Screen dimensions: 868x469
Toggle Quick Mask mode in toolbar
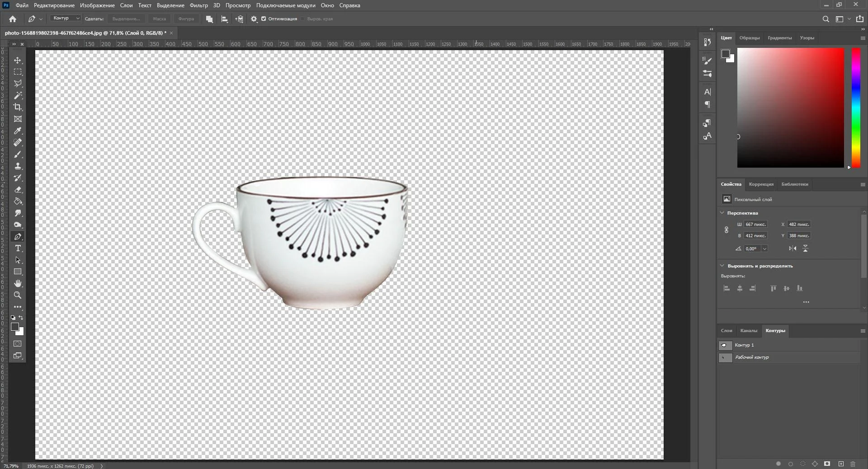(18, 344)
